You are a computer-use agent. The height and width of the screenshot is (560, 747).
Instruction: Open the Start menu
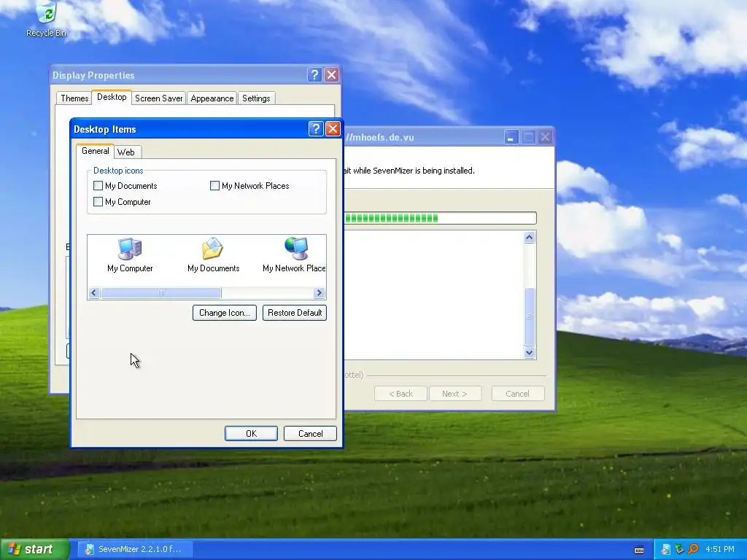click(34, 549)
